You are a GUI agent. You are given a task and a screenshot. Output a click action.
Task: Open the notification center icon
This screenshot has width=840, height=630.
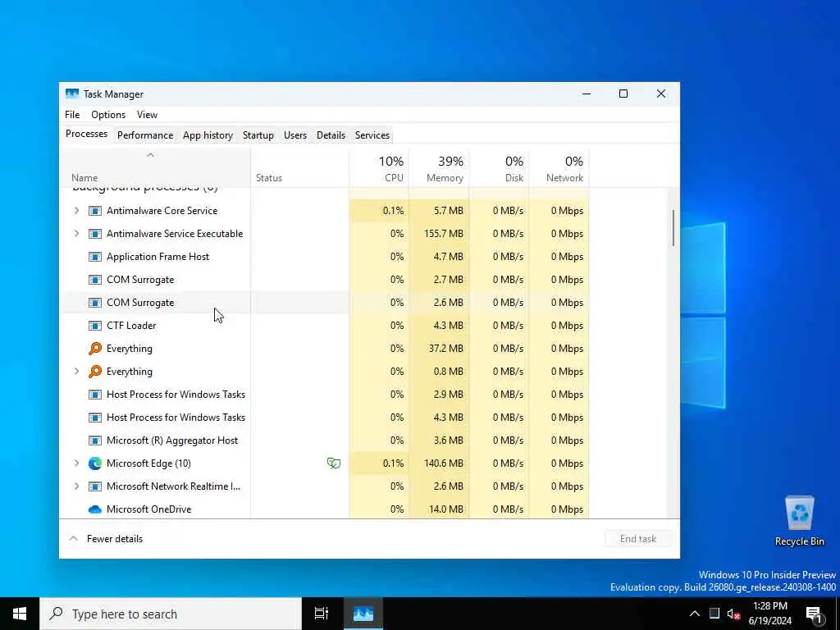814,614
